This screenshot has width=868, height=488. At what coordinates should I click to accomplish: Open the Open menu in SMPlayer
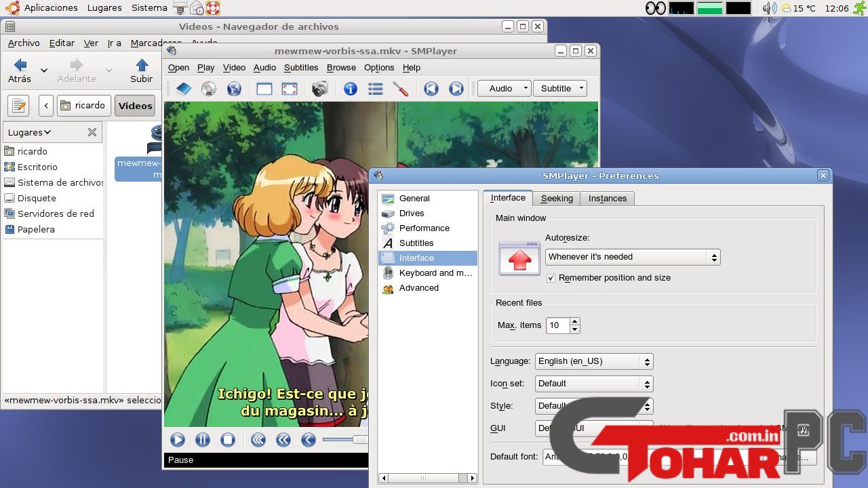(178, 68)
